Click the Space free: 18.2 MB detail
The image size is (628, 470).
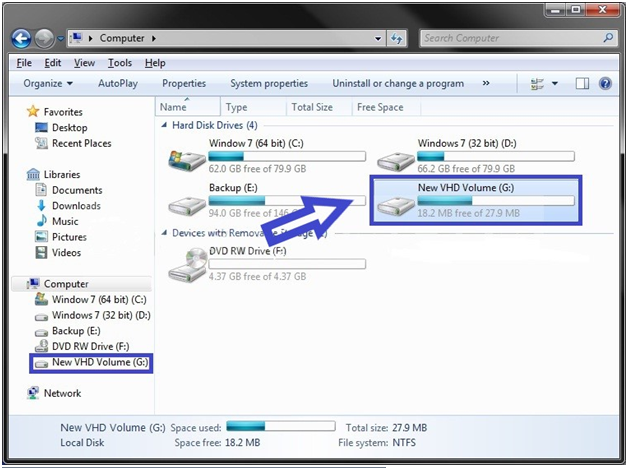click(x=217, y=443)
